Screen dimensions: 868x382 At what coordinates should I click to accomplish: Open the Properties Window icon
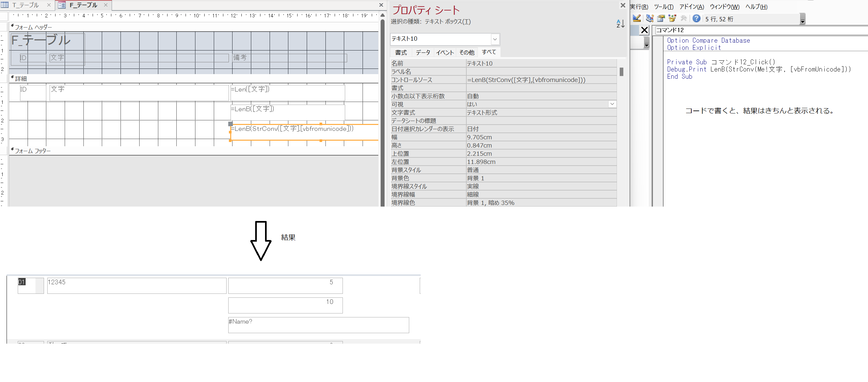pyautogui.click(x=661, y=18)
